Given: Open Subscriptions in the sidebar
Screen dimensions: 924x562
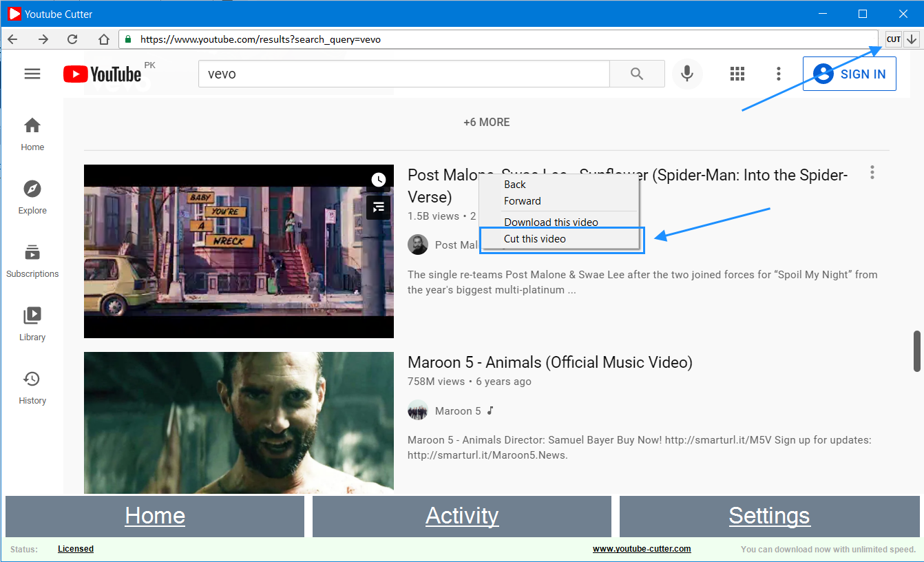Looking at the screenshot, I should point(32,261).
